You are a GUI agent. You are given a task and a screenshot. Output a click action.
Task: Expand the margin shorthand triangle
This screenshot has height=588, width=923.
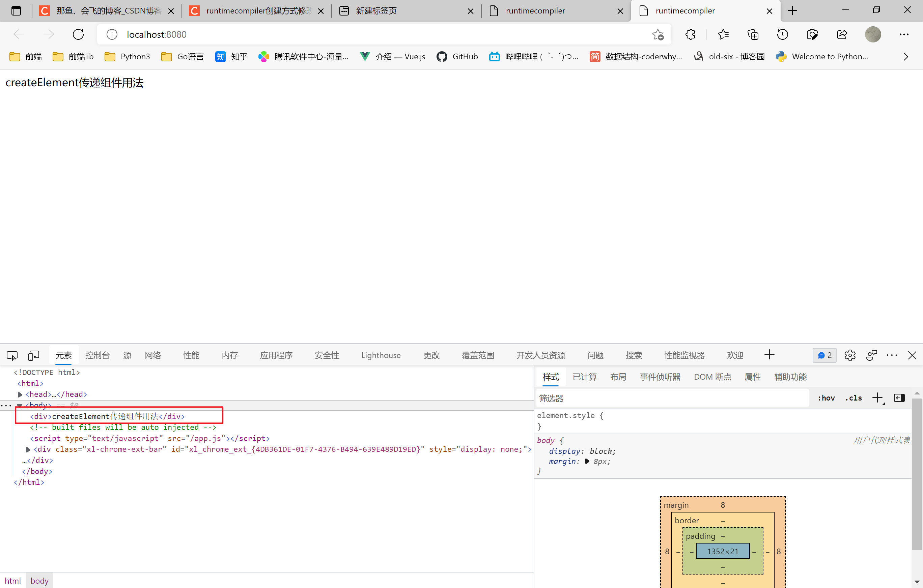tap(587, 462)
